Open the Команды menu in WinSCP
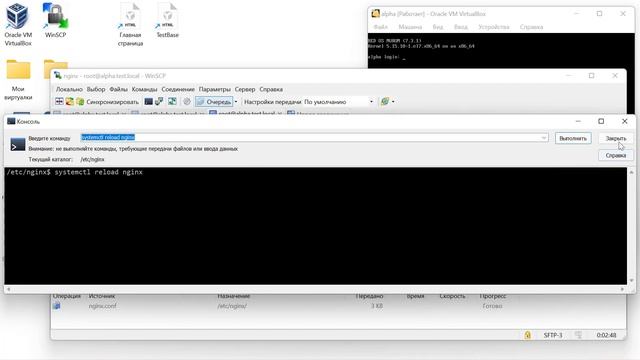The height and width of the screenshot is (360, 640). 144,89
